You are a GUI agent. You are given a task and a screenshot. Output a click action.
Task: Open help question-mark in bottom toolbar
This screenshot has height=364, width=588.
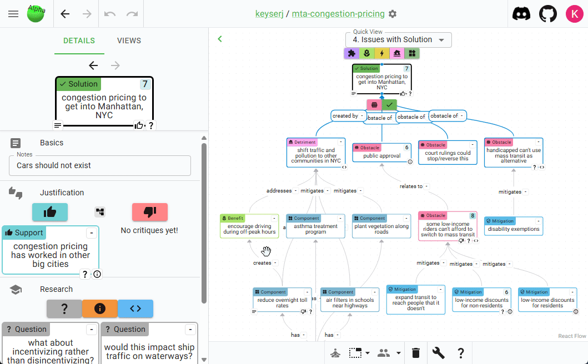pos(460,353)
